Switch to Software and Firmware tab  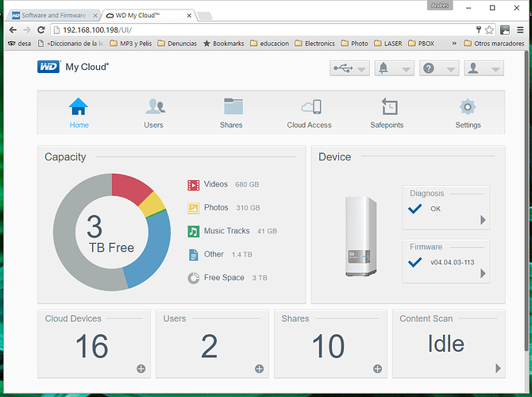[x=54, y=15]
